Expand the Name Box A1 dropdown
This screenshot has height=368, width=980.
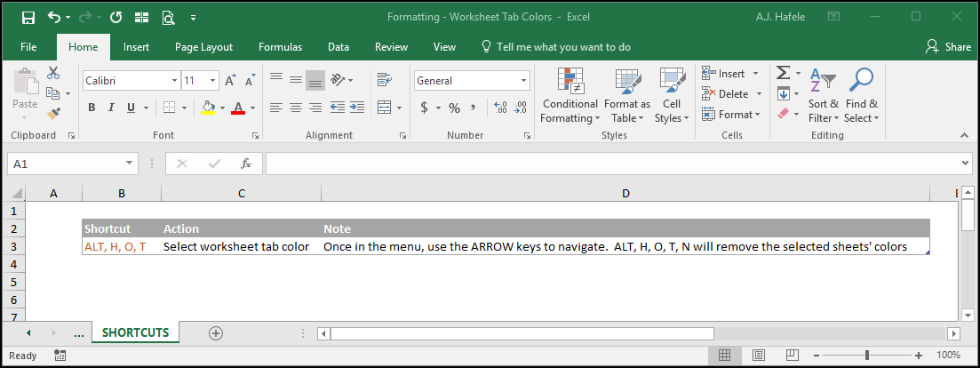pos(130,164)
